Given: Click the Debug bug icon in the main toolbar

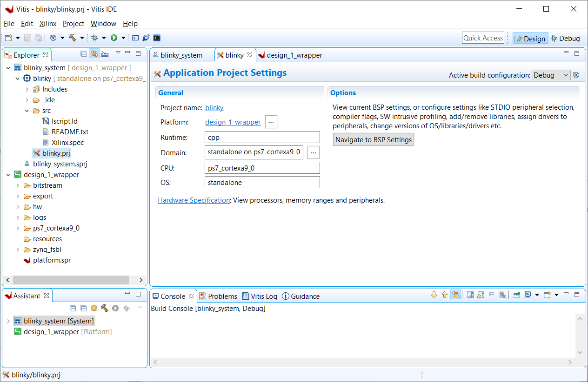Looking at the screenshot, I should click(94, 38).
